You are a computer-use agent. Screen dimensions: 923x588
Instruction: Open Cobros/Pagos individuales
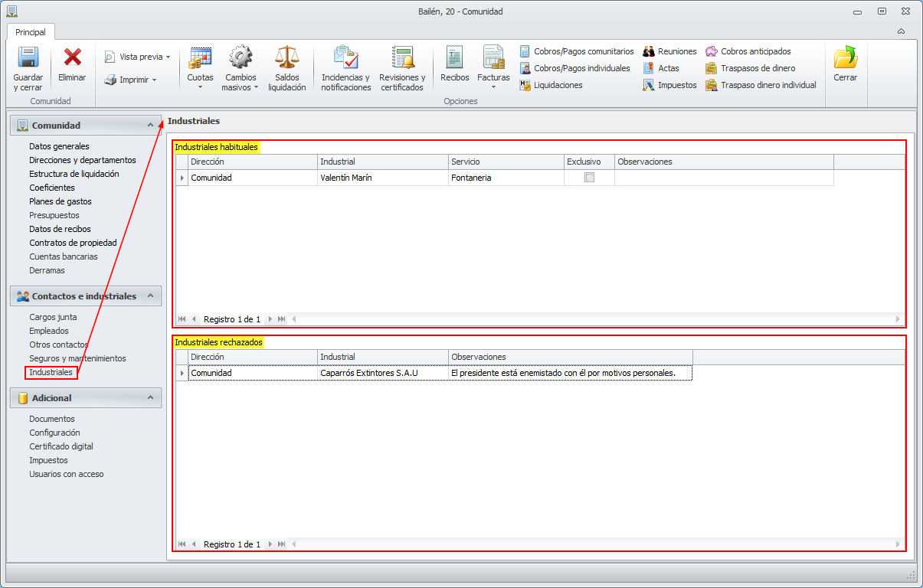(574, 68)
